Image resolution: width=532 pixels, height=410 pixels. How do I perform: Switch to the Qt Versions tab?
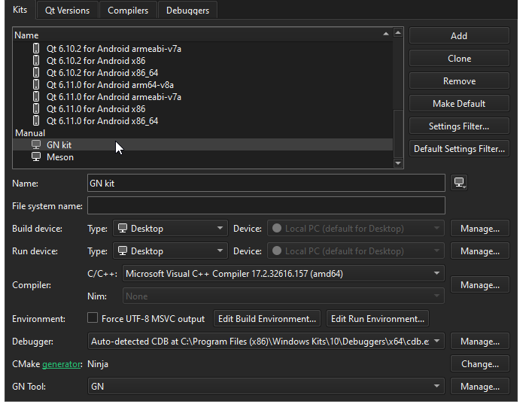point(67,11)
